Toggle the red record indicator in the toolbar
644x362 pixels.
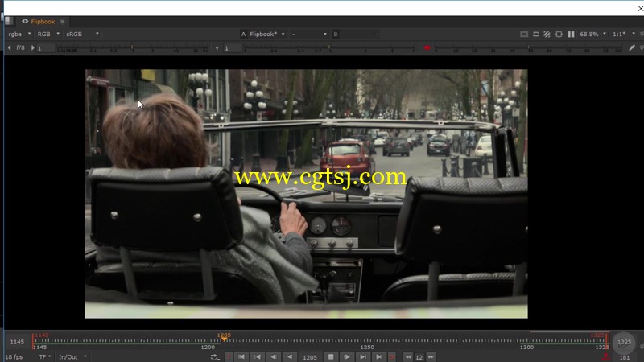click(427, 48)
